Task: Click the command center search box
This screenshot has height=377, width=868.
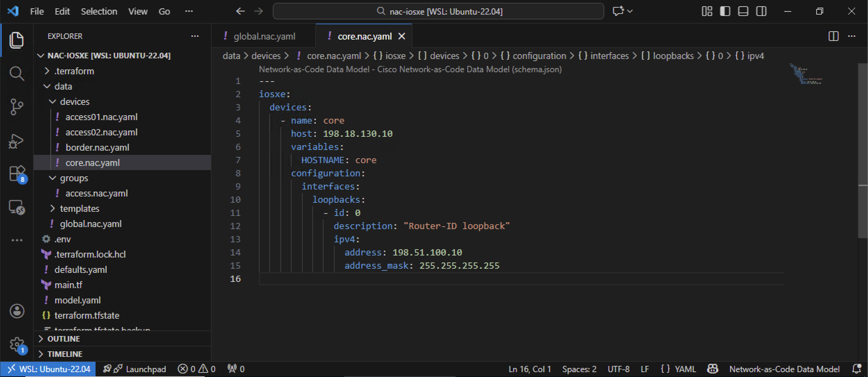Action: (439, 11)
